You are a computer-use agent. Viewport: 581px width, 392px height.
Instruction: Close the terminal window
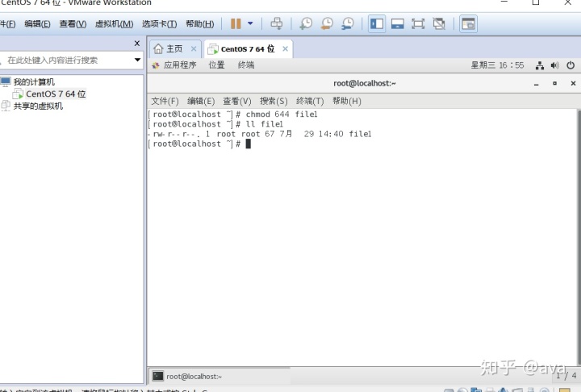point(573,83)
